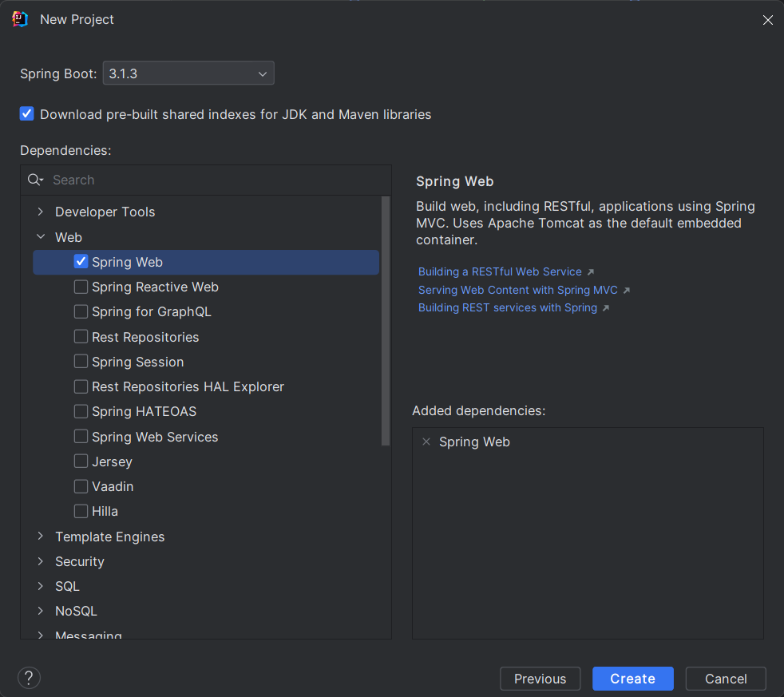The image size is (784, 697).
Task: Click the search magnifier icon in dependencies
Action: (35, 180)
